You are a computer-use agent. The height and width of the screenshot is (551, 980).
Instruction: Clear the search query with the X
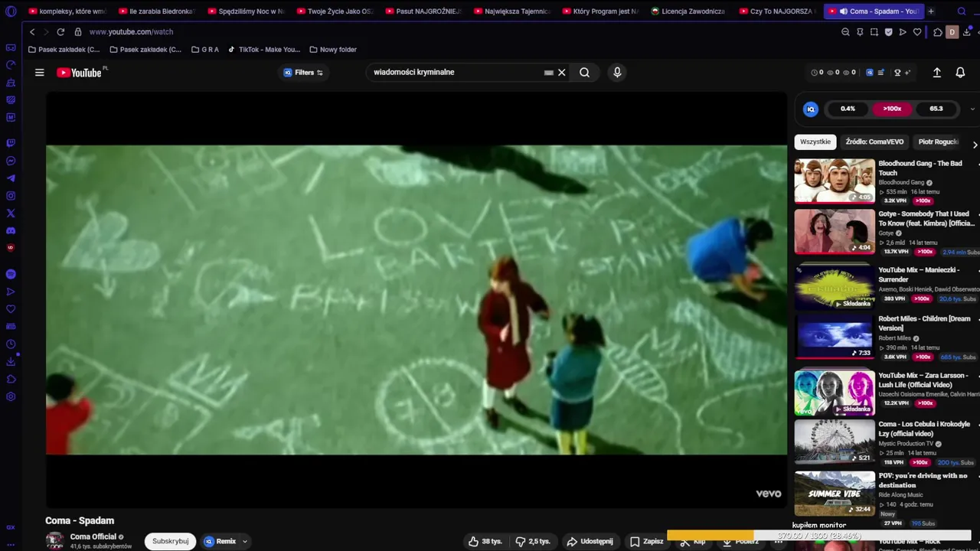(562, 73)
